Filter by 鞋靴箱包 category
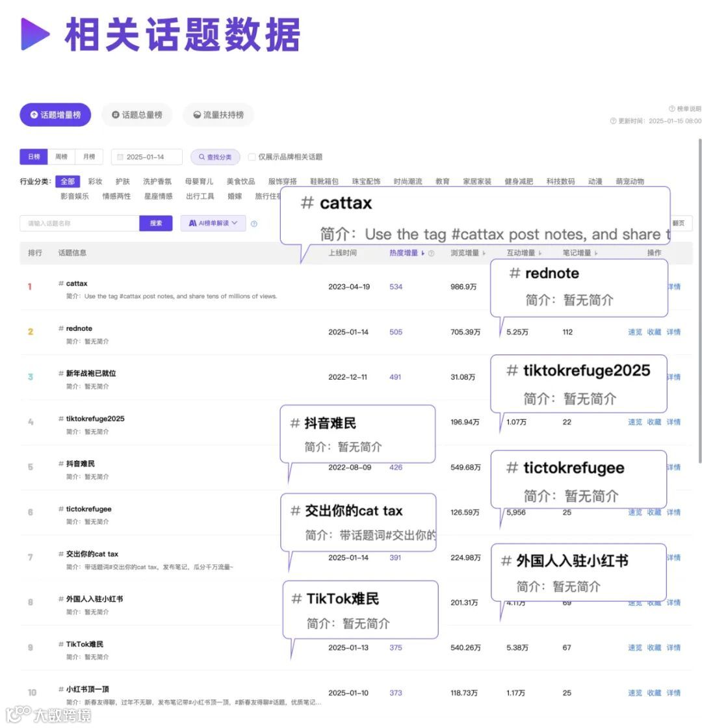This screenshot has width=702, height=728. tap(324, 181)
